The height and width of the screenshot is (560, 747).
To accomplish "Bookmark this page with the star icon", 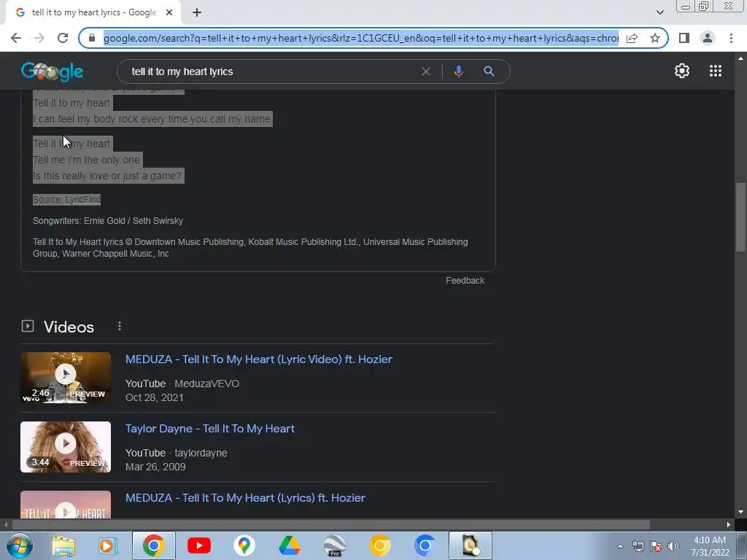I will (x=655, y=38).
